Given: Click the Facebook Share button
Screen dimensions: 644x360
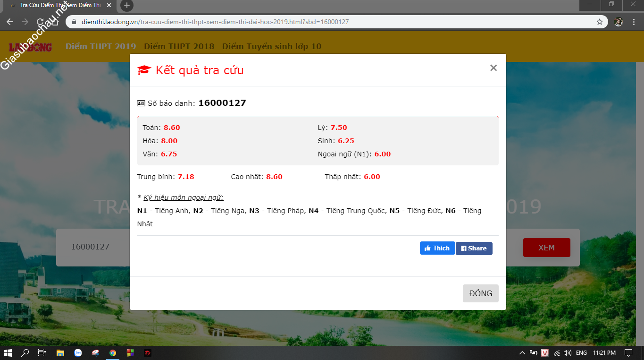Looking at the screenshot, I should [x=474, y=249].
